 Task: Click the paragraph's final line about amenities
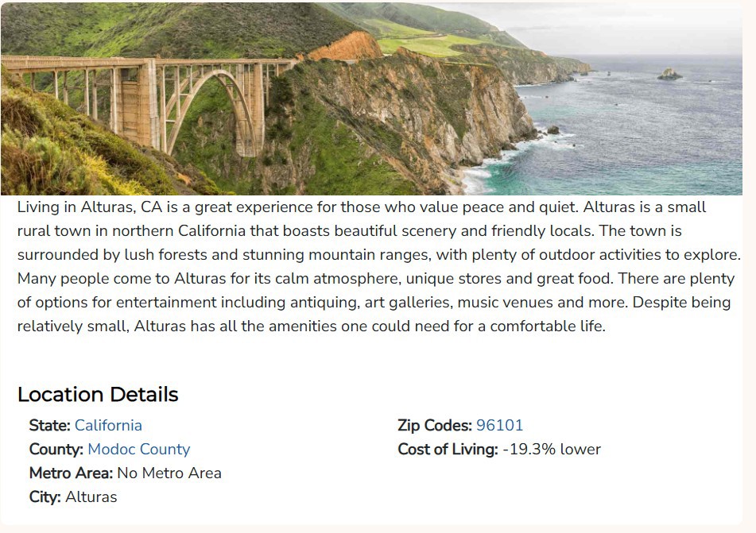coord(311,326)
